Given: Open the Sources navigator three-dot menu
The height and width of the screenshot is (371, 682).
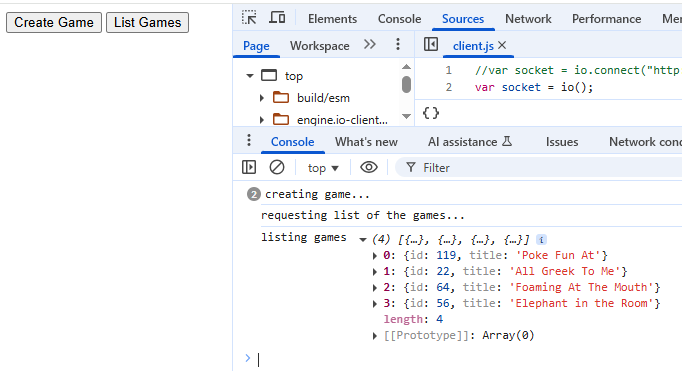Looking at the screenshot, I should click(x=398, y=44).
